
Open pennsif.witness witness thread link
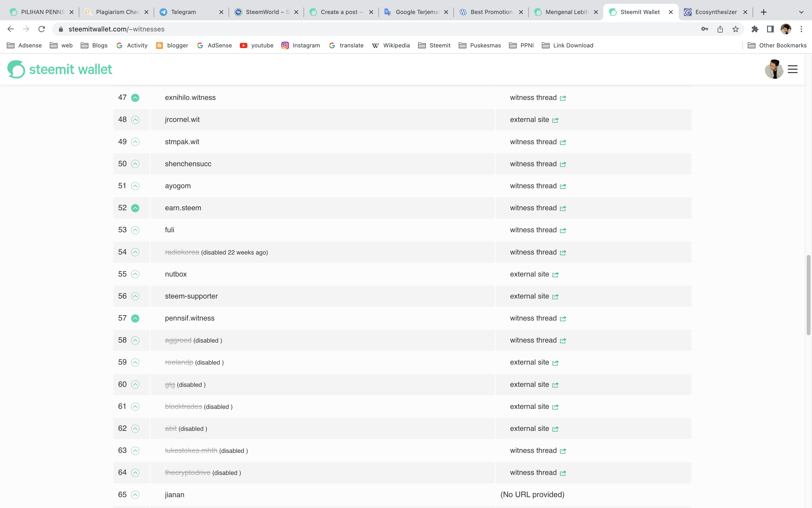pyautogui.click(x=538, y=318)
